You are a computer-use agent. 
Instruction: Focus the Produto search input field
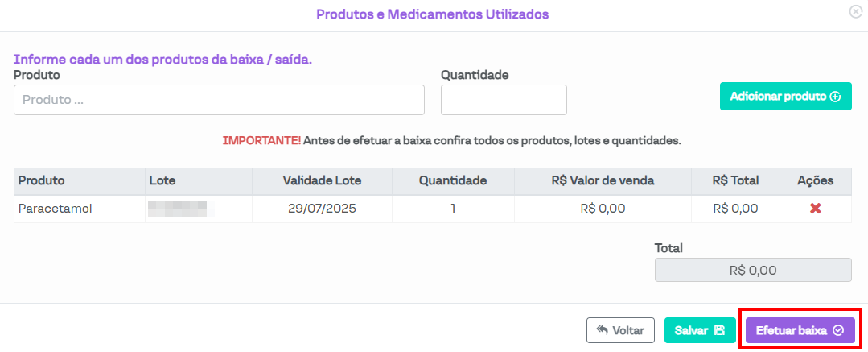[x=219, y=100]
